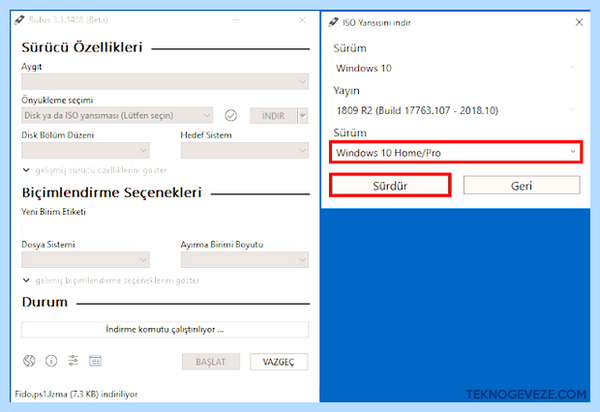Open the Hedef Sistem dropdown
Viewport: 600px width, 412px height.
pyautogui.click(x=245, y=150)
